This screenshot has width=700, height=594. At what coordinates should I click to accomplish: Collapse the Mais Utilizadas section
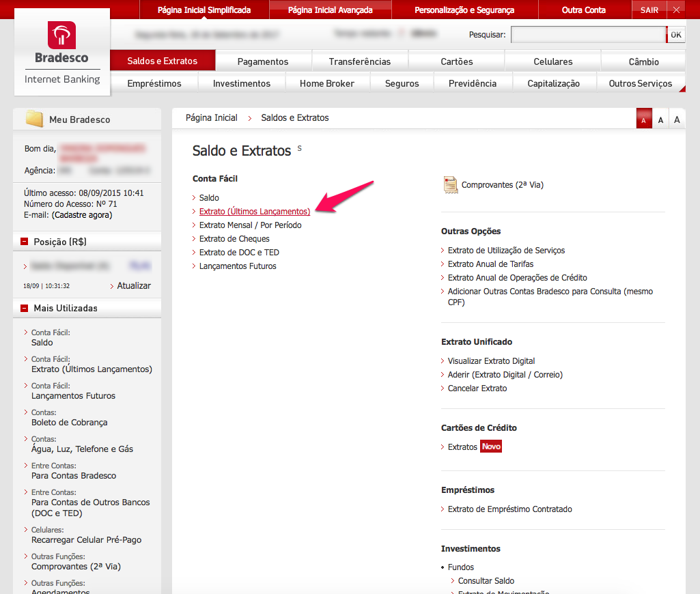(24, 308)
